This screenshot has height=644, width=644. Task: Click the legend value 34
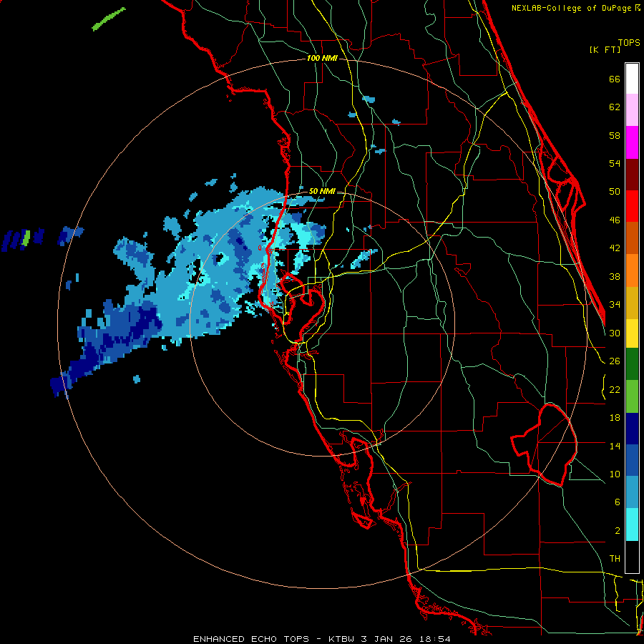pos(615,305)
